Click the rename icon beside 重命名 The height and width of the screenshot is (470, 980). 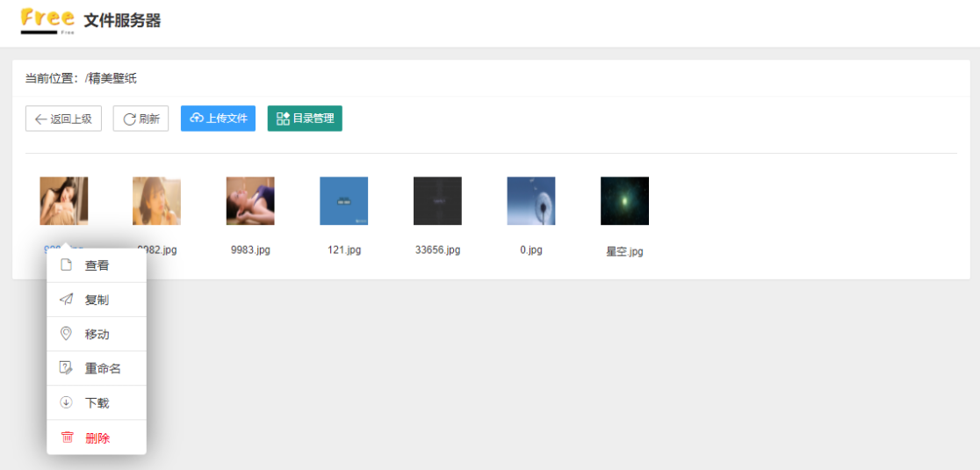(66, 368)
